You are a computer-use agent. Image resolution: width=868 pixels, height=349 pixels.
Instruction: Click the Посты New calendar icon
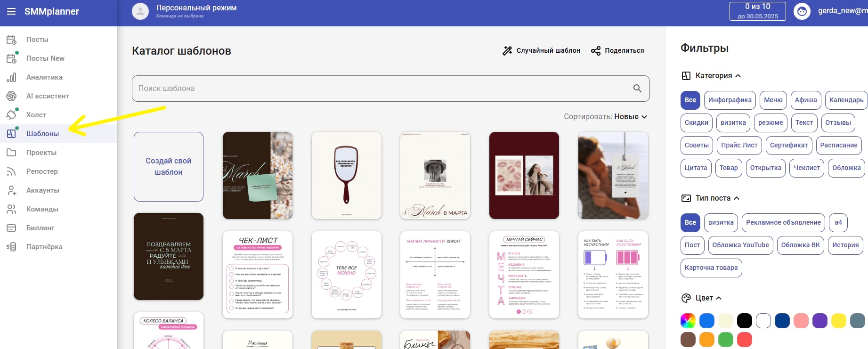[x=11, y=58]
